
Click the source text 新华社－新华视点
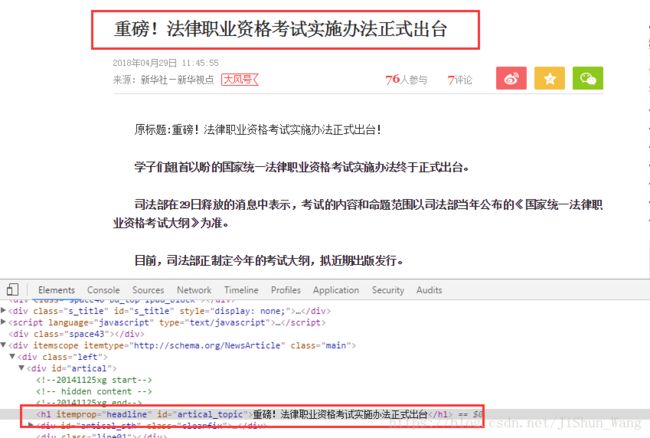point(177,80)
